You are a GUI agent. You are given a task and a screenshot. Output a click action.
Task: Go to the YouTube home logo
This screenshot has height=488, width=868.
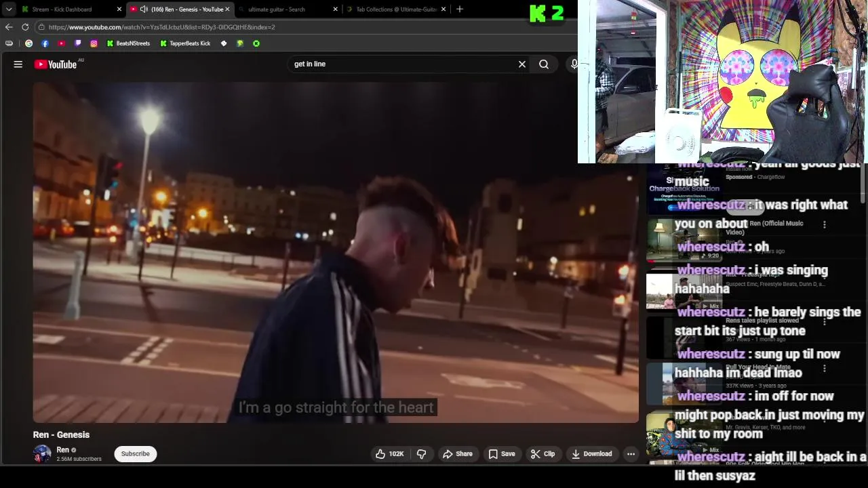coord(56,64)
